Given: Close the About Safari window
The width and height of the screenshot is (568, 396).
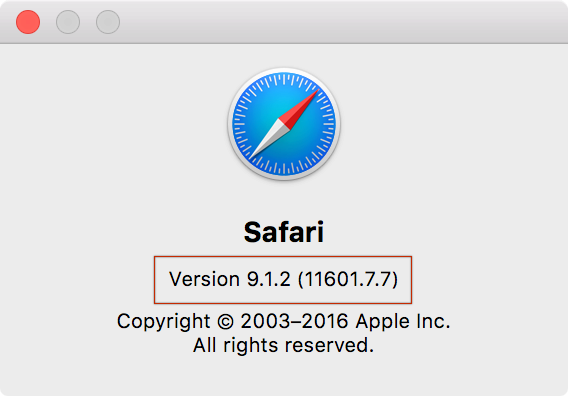Looking at the screenshot, I should click(x=28, y=22).
